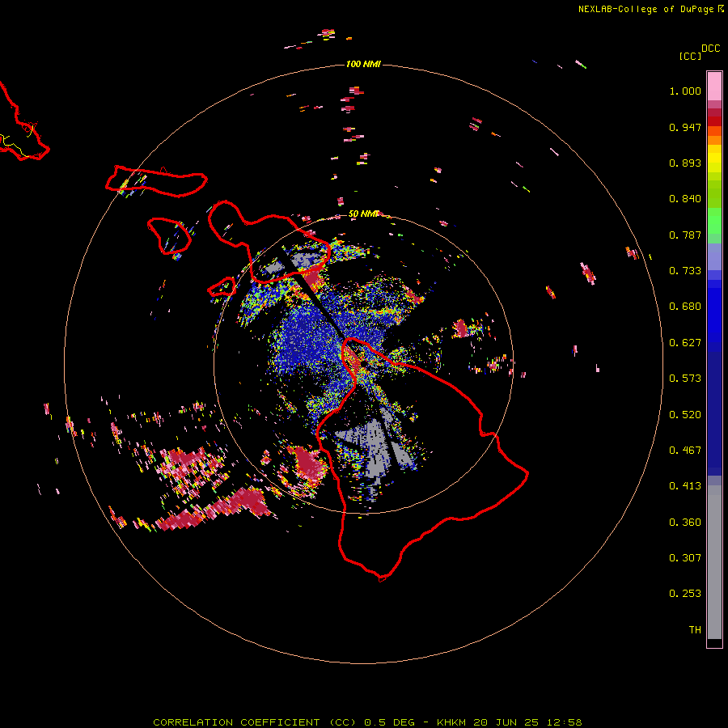Click the 0.253 legend value
Image resolution: width=728 pixels, height=728 pixels.
coord(685,594)
